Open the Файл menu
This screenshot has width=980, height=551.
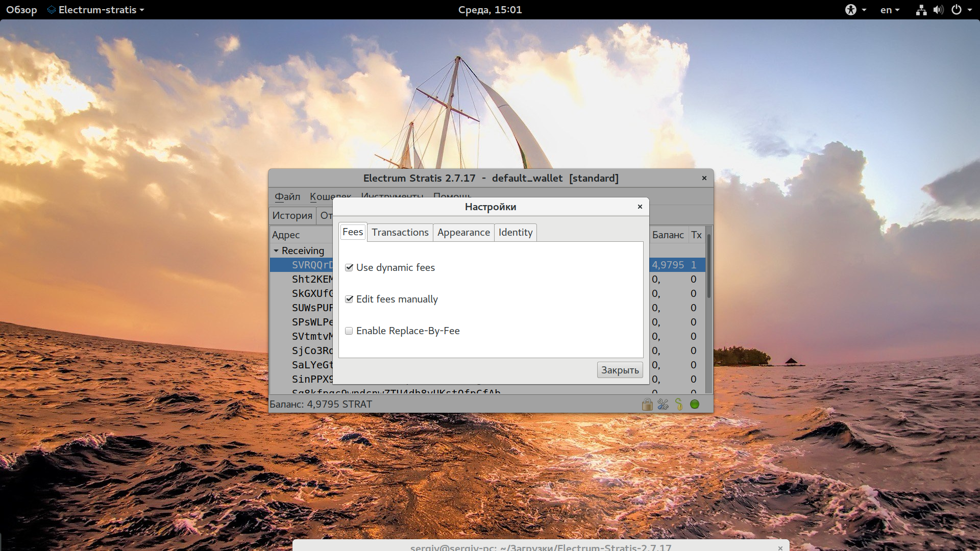[287, 195]
